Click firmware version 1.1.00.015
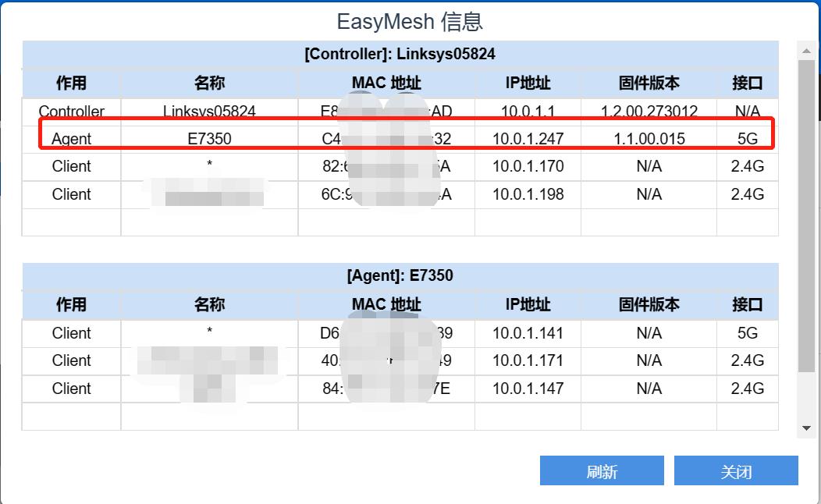 point(649,139)
